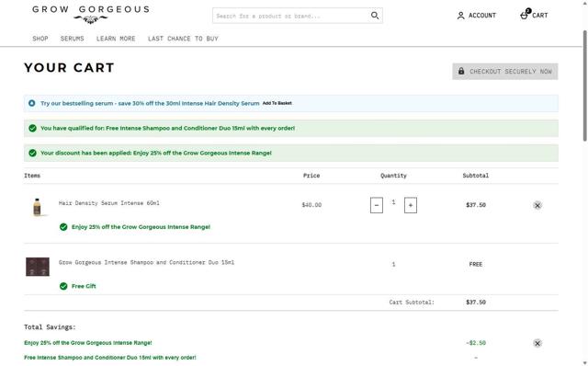Click the Subtotal column header
This screenshot has height=366, width=588.
pyautogui.click(x=476, y=176)
